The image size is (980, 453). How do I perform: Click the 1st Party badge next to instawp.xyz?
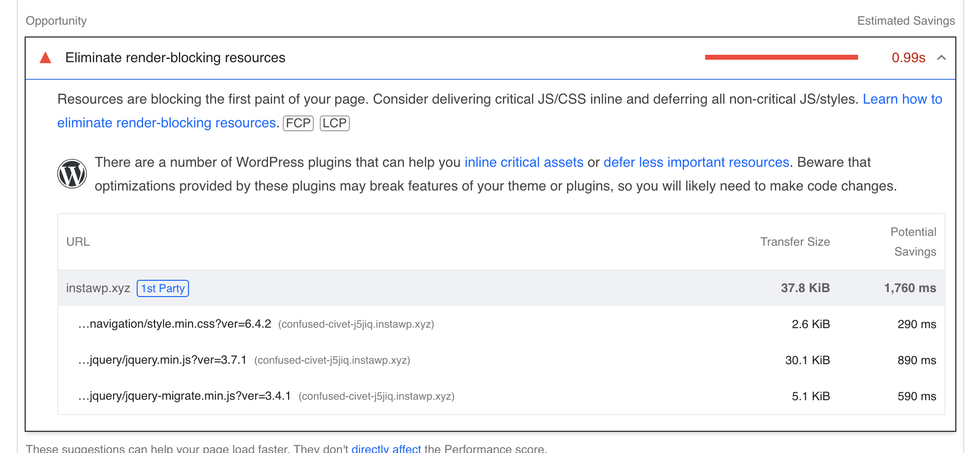coord(163,288)
